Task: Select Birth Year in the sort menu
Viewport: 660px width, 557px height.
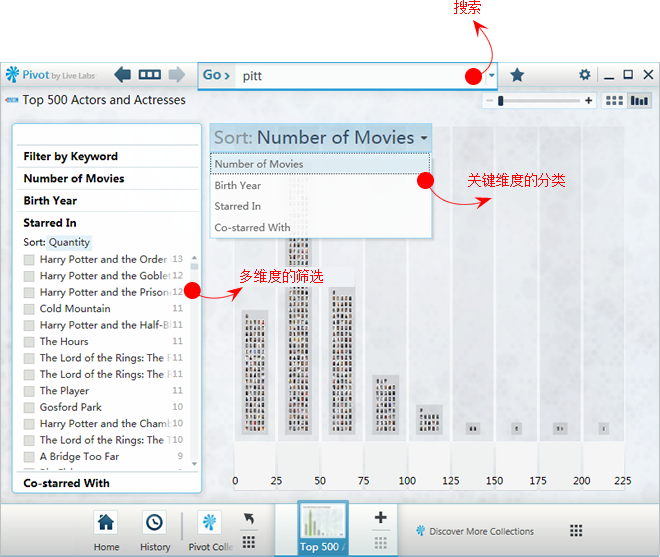Action: (x=238, y=185)
